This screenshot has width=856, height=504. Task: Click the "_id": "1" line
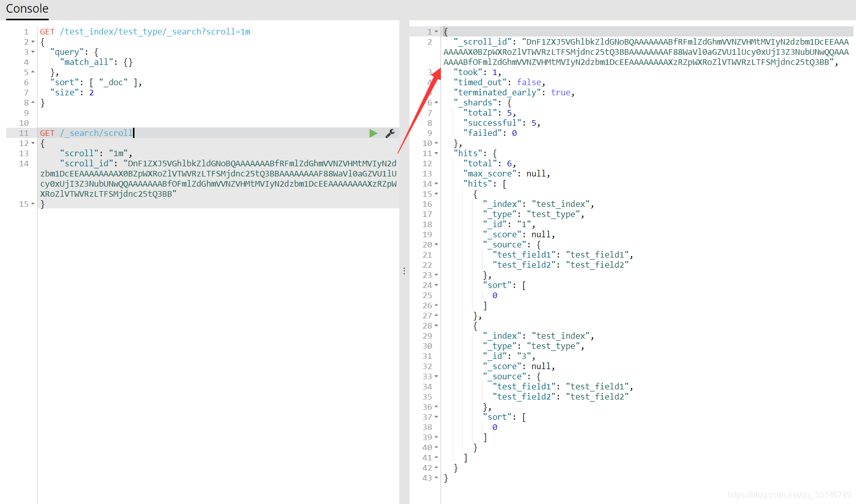(x=509, y=225)
